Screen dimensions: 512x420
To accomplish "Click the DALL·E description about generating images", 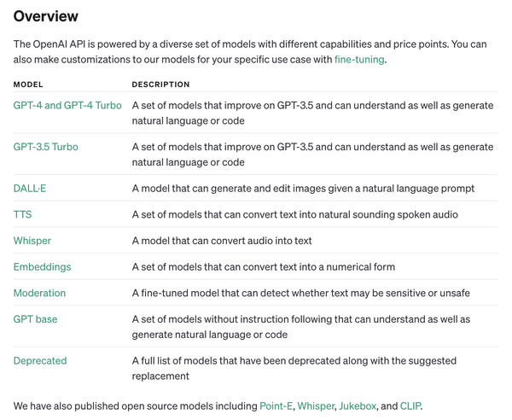I will (x=303, y=189).
